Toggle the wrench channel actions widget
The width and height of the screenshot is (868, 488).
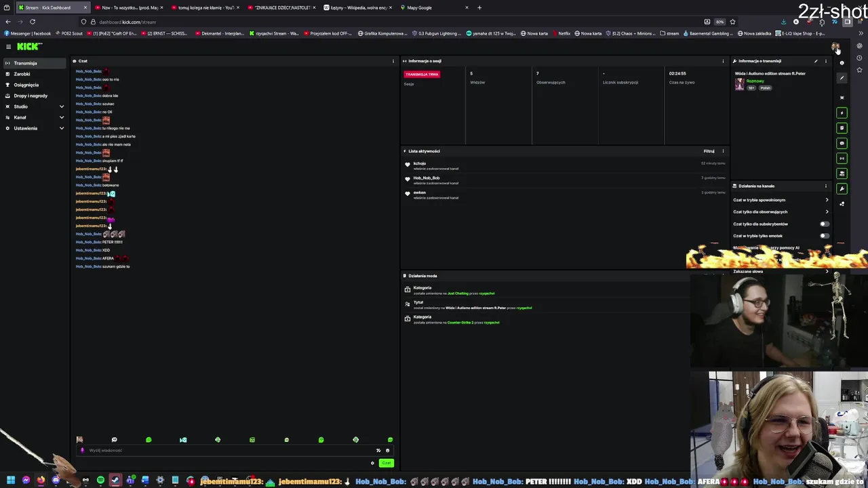coord(842,188)
